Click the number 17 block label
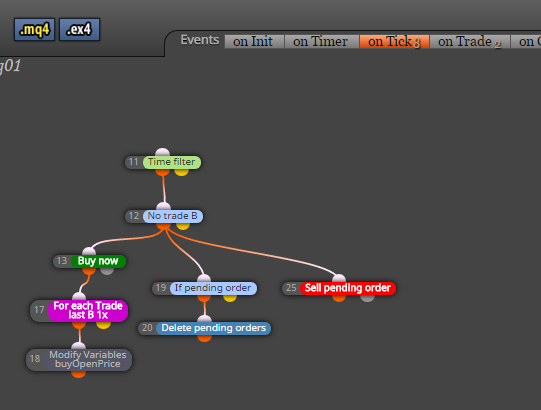Screen dimensions: 541x410 (x=39, y=310)
